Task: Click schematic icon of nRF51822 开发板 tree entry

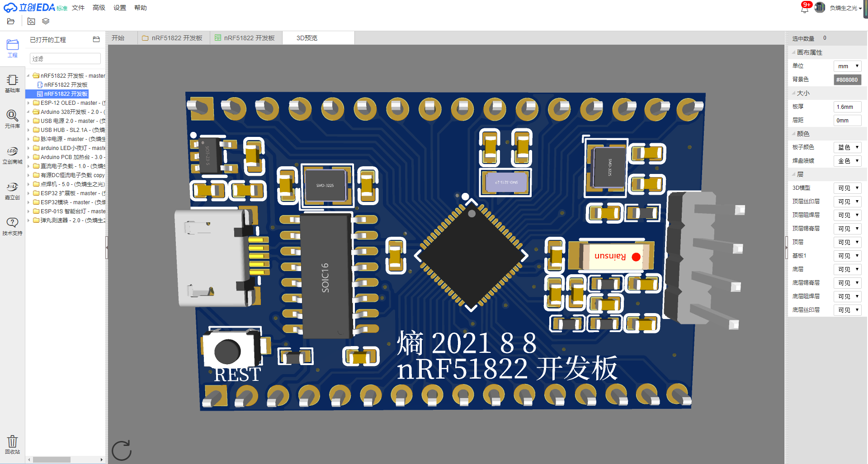Action: [40, 85]
